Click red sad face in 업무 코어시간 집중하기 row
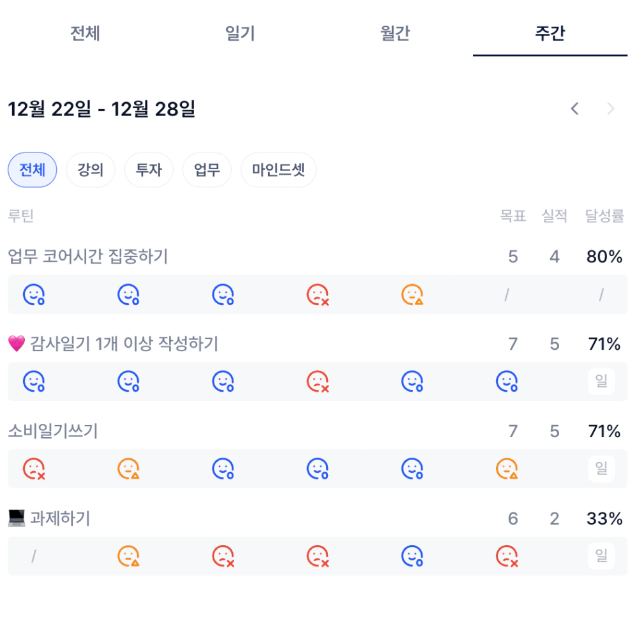This screenshot has width=644, height=644. click(318, 294)
